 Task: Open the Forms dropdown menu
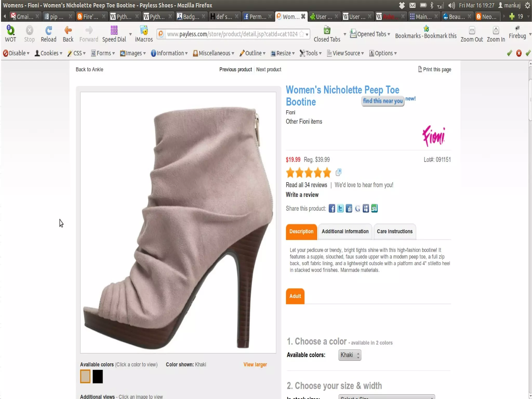pyautogui.click(x=103, y=53)
